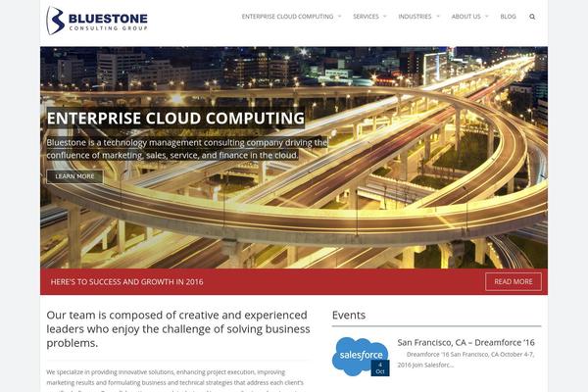Open the Industries menu item
Image resolution: width=588 pixels, height=392 pixels.
coord(415,17)
